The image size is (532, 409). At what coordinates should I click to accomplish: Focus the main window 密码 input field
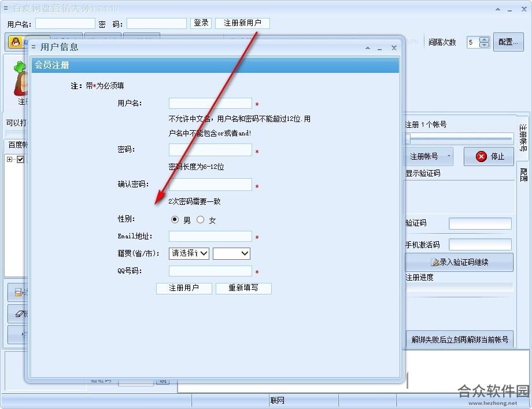[156, 23]
